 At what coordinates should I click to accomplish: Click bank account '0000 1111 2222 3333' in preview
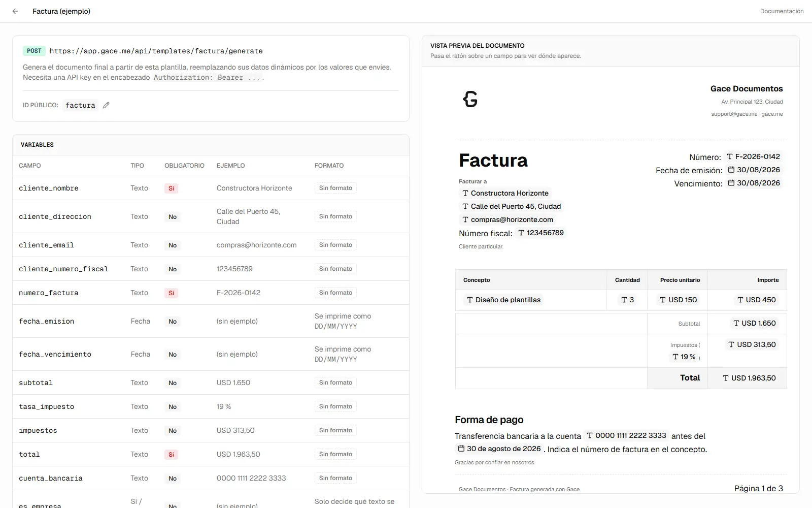click(x=626, y=435)
